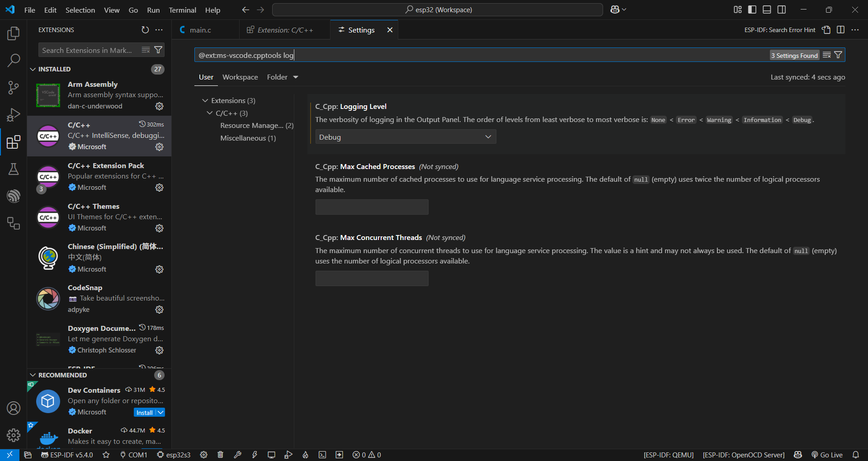Click ESP-IDF flash device lightning icon
The height and width of the screenshot is (461, 868).
pyautogui.click(x=255, y=455)
